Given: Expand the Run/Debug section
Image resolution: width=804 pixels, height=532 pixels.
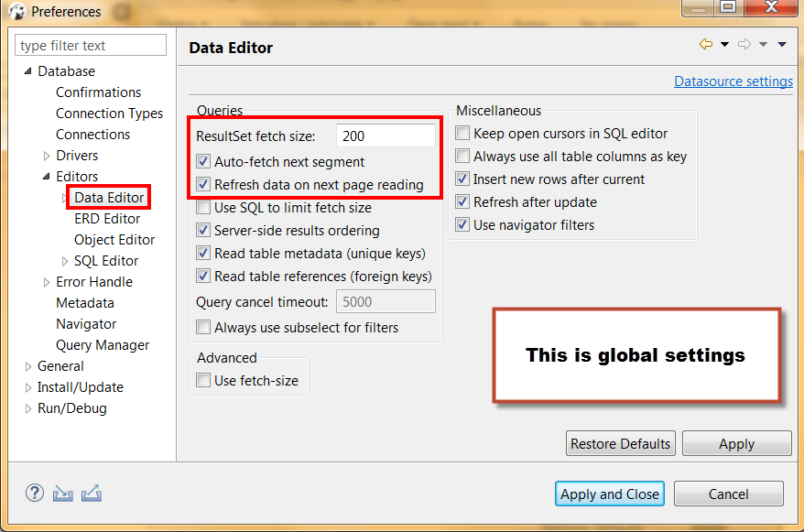Looking at the screenshot, I should 27,407.
